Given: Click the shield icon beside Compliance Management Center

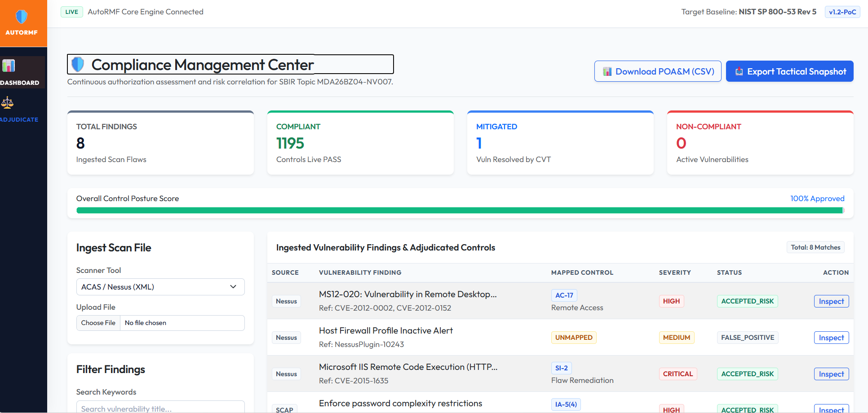Looking at the screenshot, I should point(78,64).
